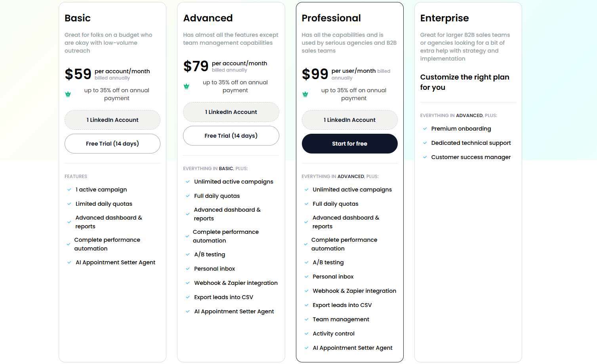Viewport: 597px width, 364px height.
Task: Click the checkmark next to Activity control
Action: click(x=306, y=334)
